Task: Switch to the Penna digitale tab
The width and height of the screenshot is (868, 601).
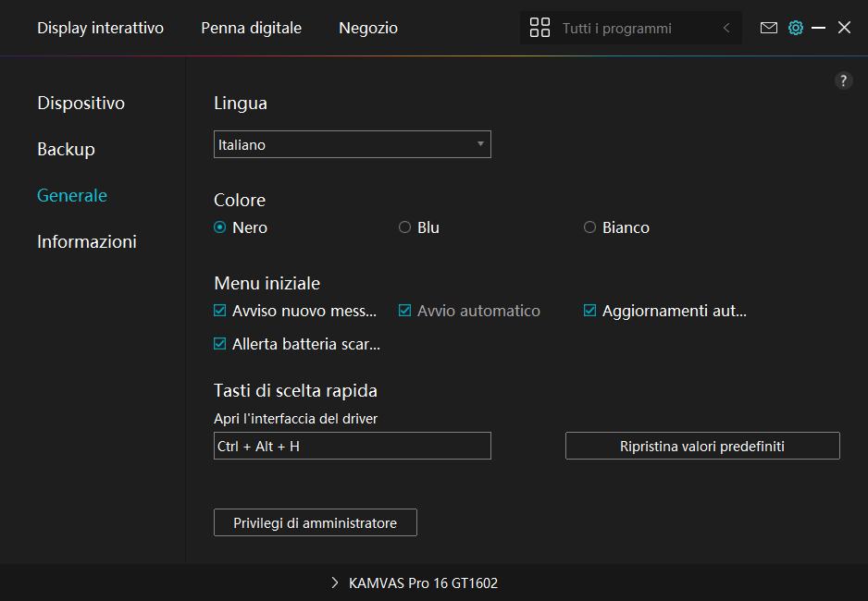Action: pyautogui.click(x=251, y=28)
